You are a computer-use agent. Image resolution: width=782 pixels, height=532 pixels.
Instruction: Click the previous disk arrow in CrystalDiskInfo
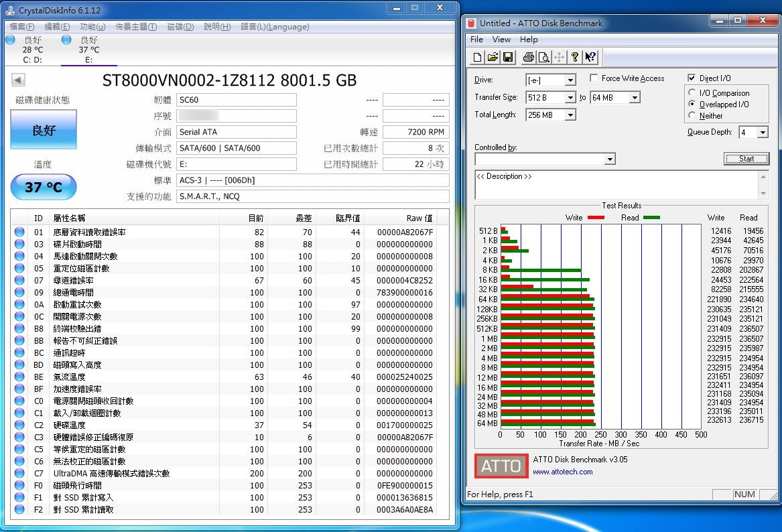[18, 80]
